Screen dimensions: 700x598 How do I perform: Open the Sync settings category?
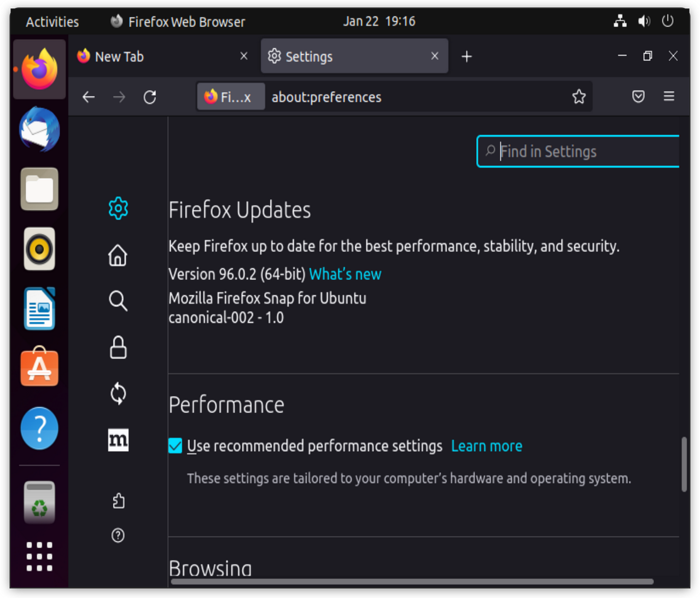118,394
